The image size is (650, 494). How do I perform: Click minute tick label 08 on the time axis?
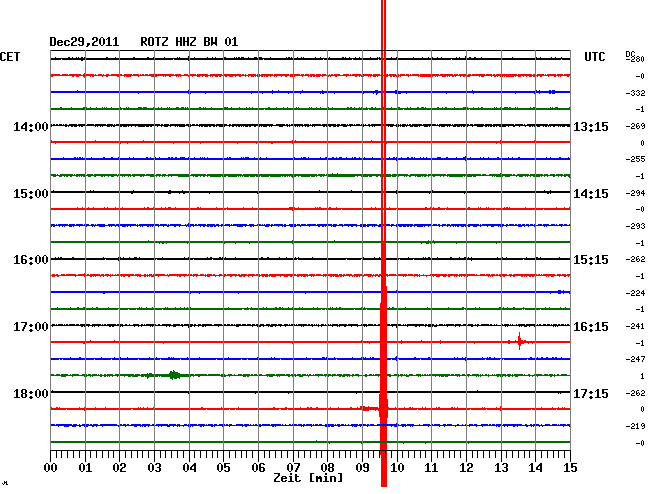click(x=327, y=468)
